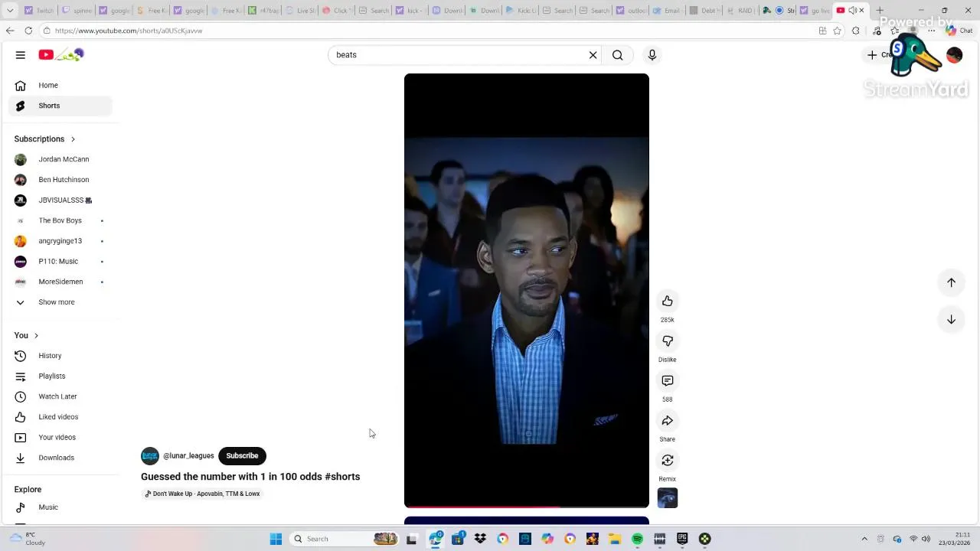Screen dimensions: 980x551
Task: Dislike the Short with the thumbs-down
Action: [x=668, y=341]
